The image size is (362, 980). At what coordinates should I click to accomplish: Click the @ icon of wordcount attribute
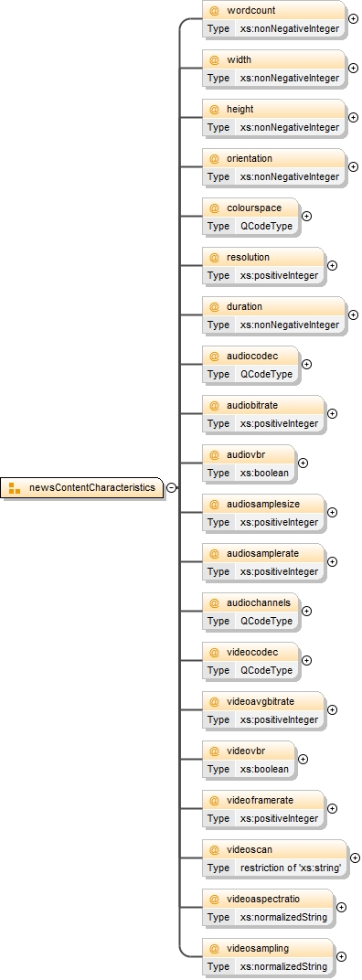coord(215,11)
